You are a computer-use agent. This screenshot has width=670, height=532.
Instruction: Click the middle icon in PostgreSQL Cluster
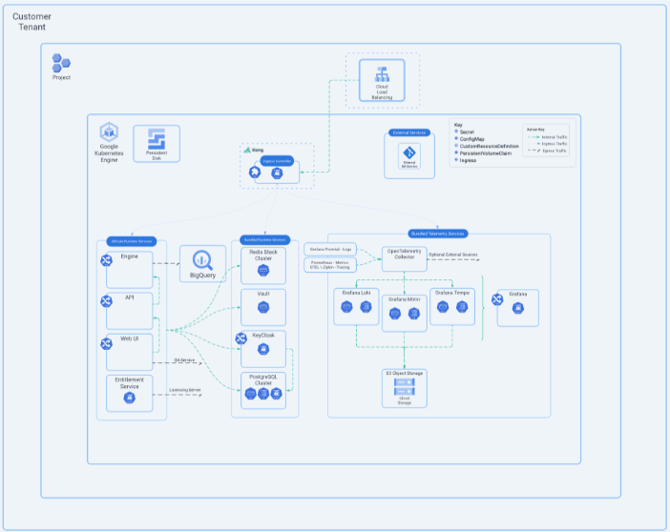[x=263, y=394]
